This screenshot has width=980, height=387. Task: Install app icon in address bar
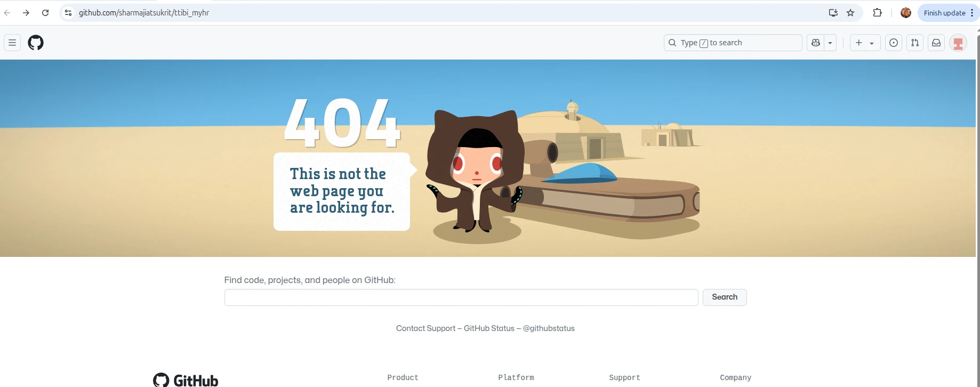(833, 13)
